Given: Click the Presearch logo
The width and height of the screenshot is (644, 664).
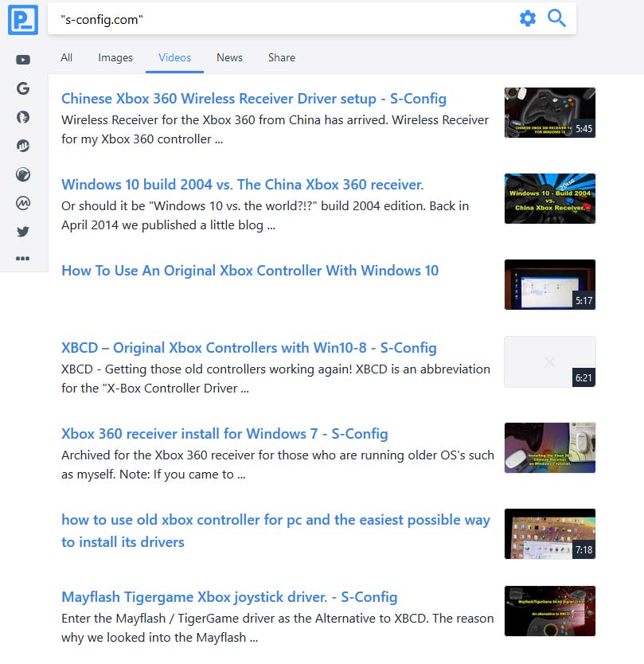Looking at the screenshot, I should (23, 19).
